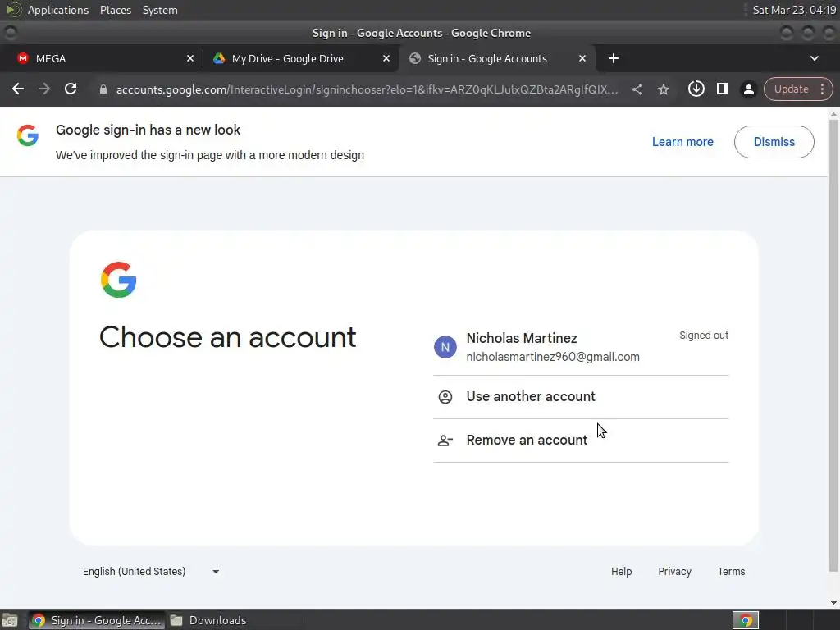Select the Sign in - Google Acc taskbar item

click(97, 620)
